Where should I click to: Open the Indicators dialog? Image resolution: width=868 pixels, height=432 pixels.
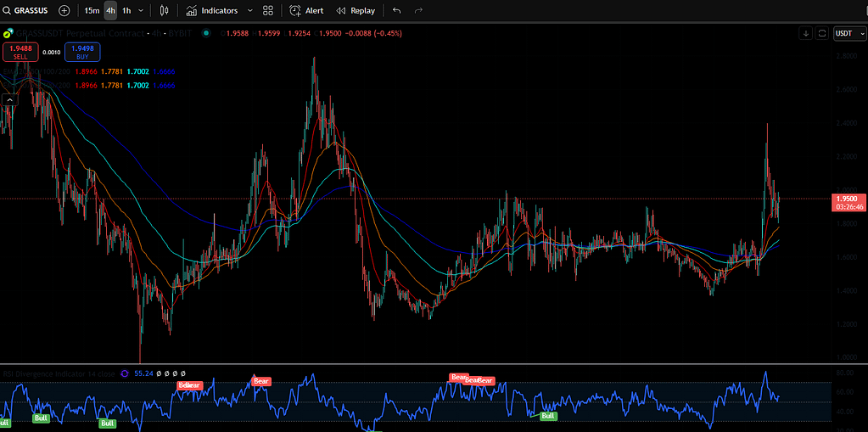click(x=212, y=10)
